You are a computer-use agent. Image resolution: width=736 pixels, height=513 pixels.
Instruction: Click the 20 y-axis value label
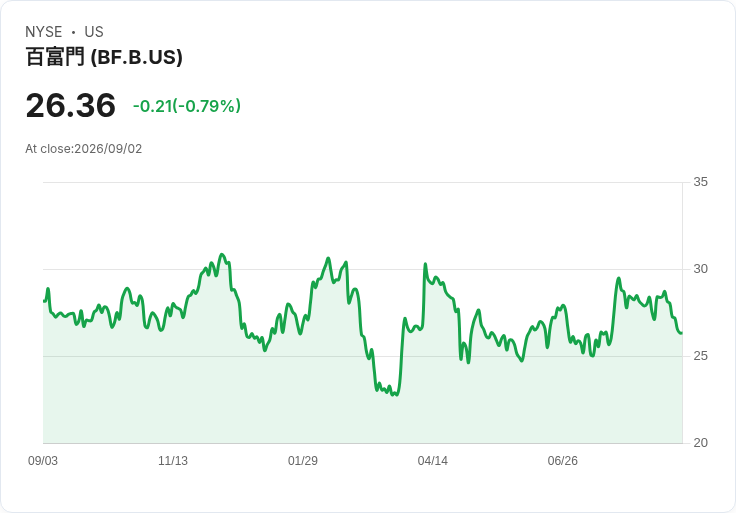(700, 443)
